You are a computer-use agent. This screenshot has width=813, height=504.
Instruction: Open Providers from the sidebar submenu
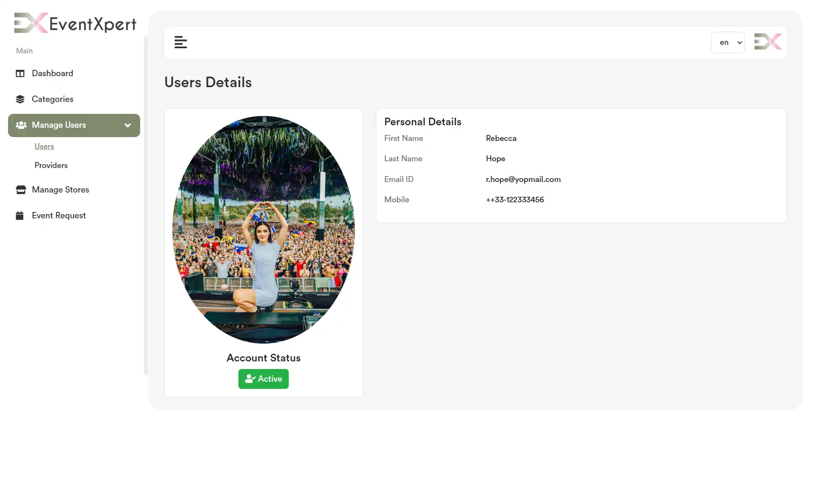(51, 165)
